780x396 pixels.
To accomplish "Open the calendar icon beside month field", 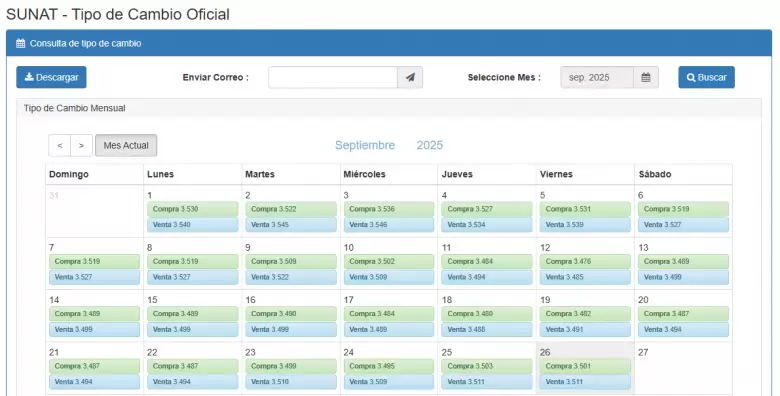I will point(646,78).
